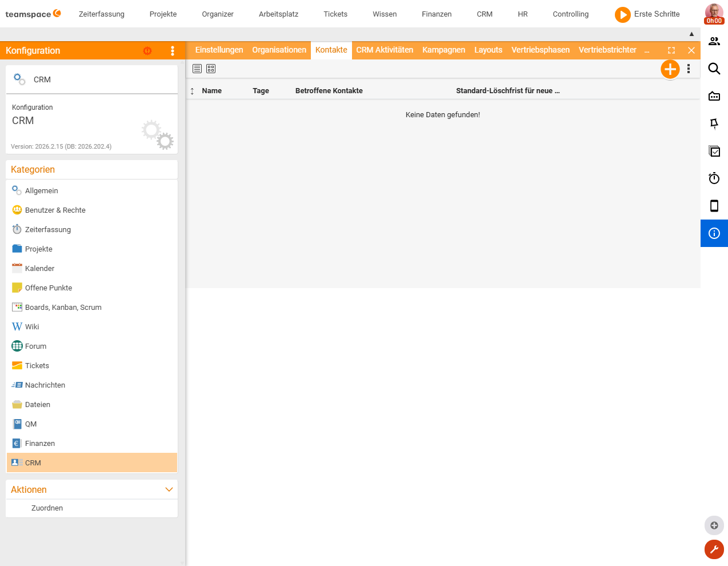Open the pin sidebar icon

point(714,123)
